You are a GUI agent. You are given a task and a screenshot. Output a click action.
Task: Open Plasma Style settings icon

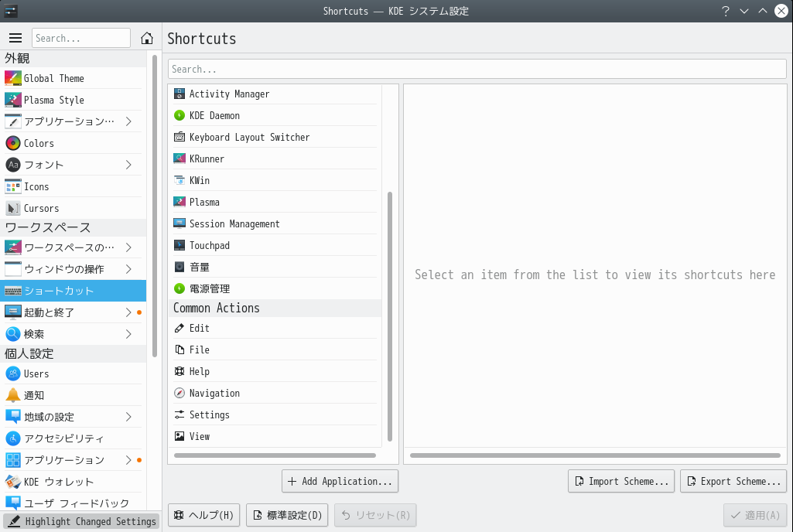tap(13, 100)
